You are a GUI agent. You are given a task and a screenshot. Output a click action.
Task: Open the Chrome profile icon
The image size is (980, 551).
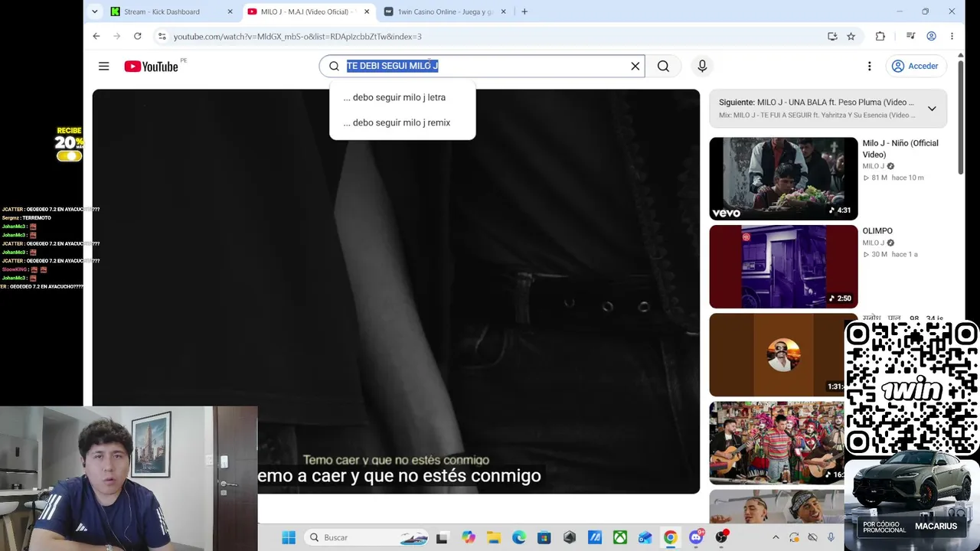tap(931, 36)
